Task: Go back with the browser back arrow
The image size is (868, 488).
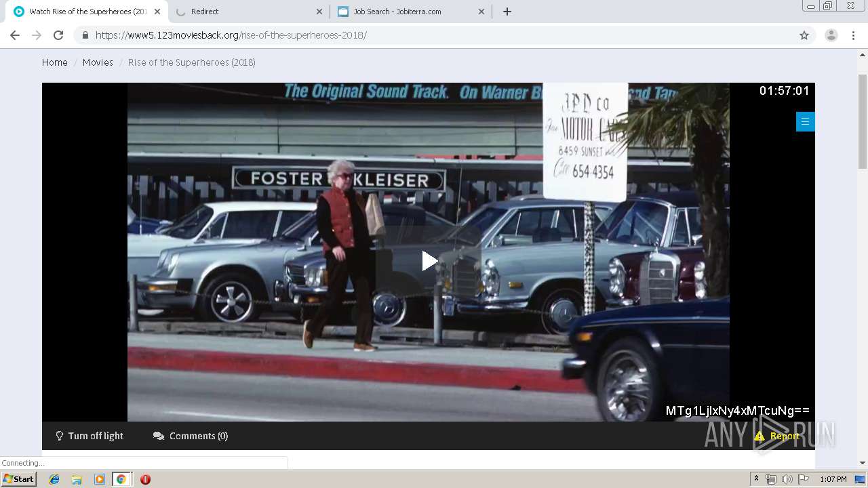Action: (x=15, y=35)
